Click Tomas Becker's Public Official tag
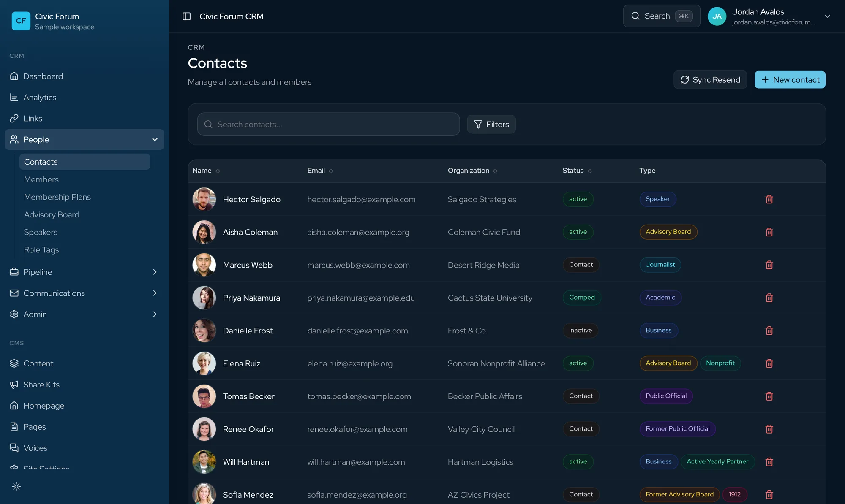The height and width of the screenshot is (504, 845). click(666, 396)
